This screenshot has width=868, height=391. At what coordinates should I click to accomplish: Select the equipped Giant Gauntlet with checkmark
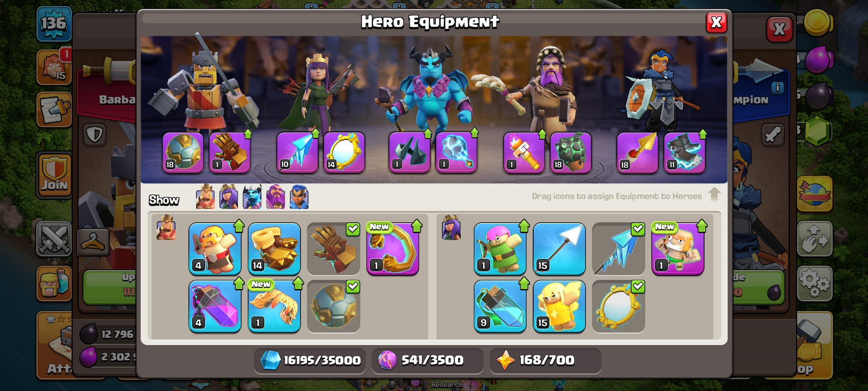pyautogui.click(x=333, y=249)
